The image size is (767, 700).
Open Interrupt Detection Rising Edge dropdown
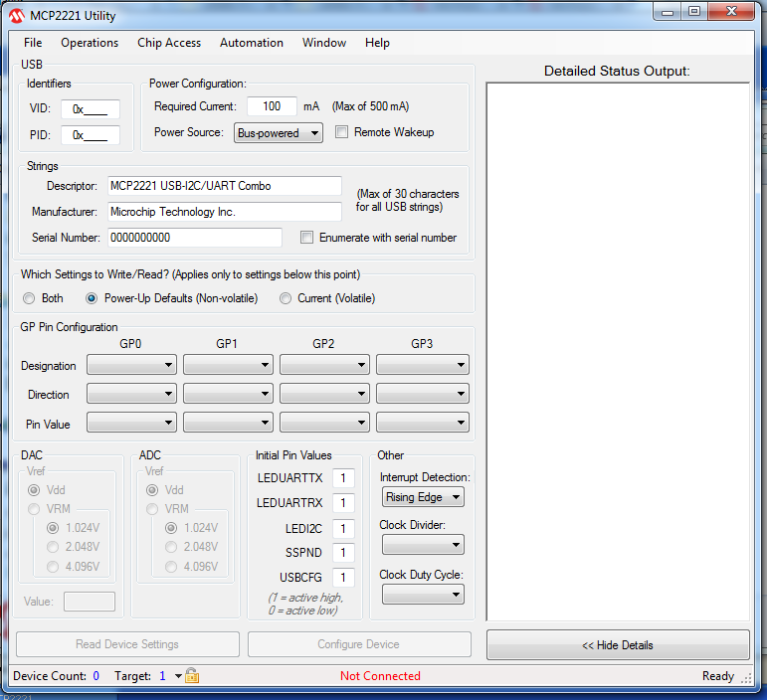(x=423, y=497)
